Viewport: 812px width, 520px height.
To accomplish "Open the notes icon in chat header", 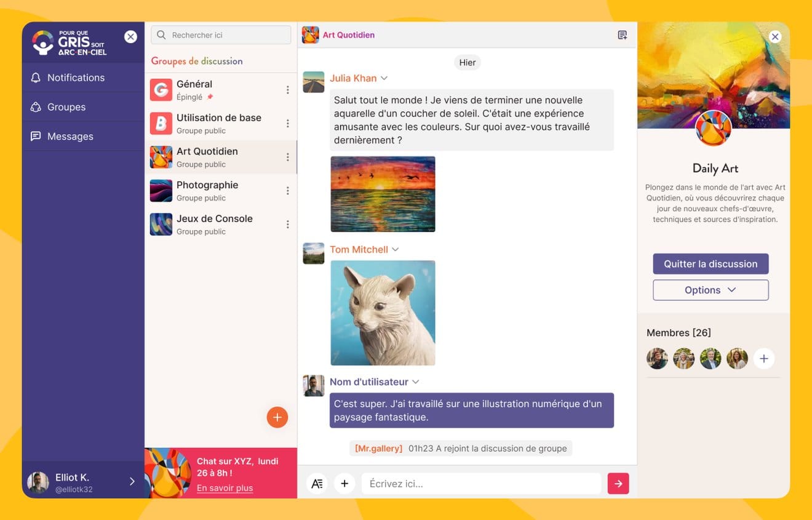I will pos(623,35).
